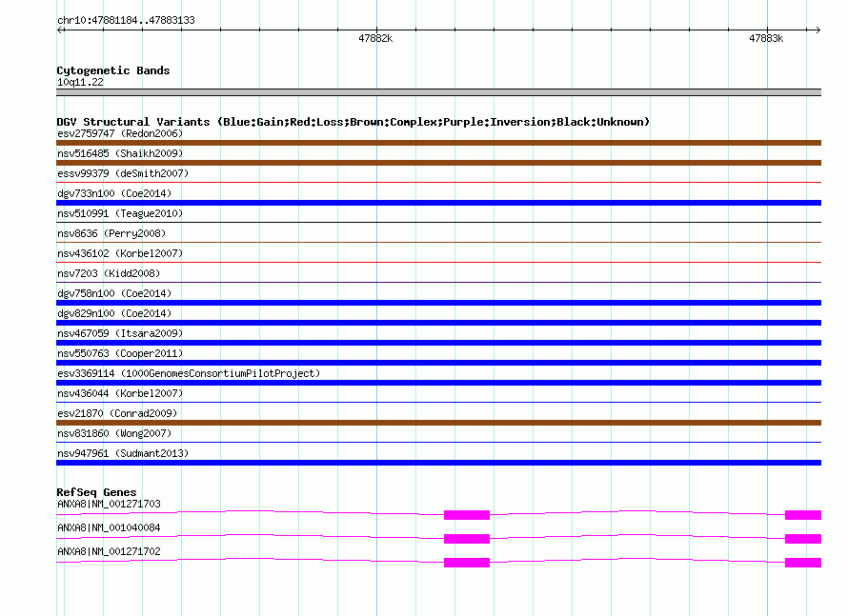Viewport: 848px width, 616px height.
Task: Open the dgv733n100 (Coe2014) variant label
Action: (114, 193)
